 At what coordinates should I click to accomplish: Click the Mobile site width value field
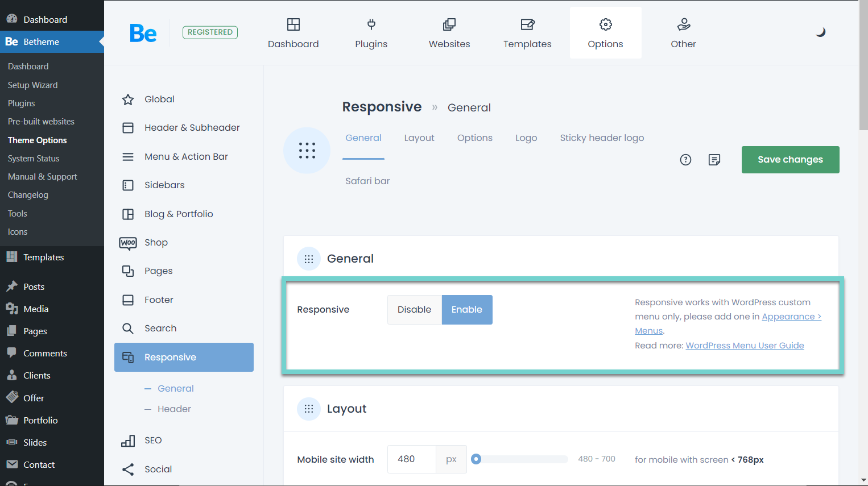(x=412, y=459)
